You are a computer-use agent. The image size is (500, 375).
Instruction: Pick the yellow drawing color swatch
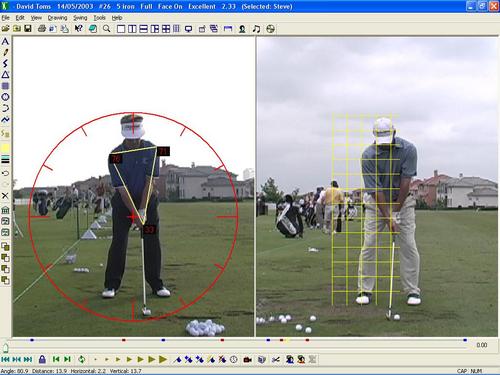pyautogui.click(x=5, y=148)
